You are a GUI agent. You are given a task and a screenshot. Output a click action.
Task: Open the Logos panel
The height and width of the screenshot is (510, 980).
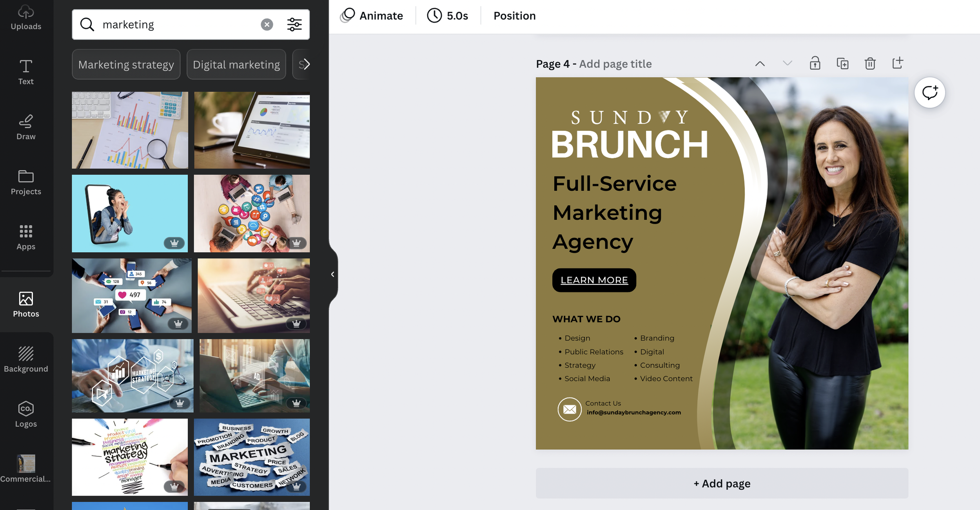point(26,414)
